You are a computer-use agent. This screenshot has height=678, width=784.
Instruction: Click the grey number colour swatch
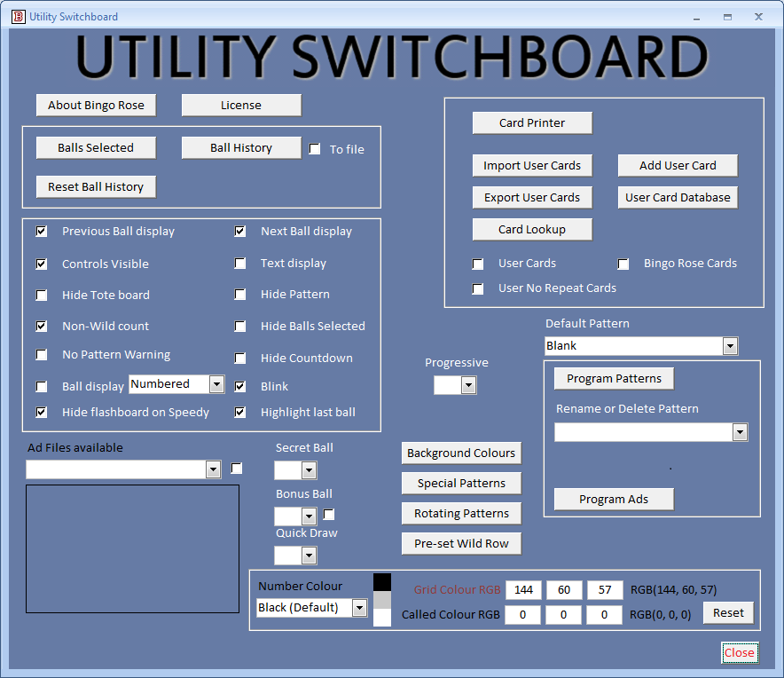tap(382, 600)
